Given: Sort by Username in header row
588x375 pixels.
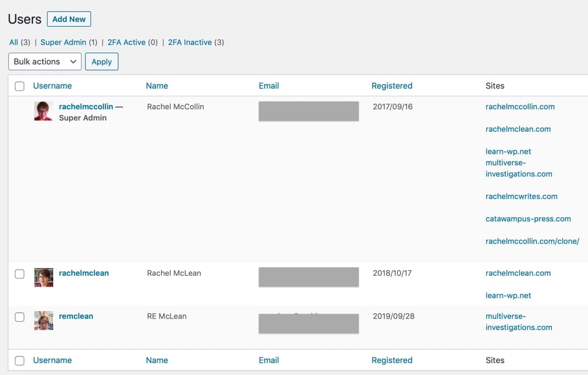Looking at the screenshot, I should (x=52, y=86).
